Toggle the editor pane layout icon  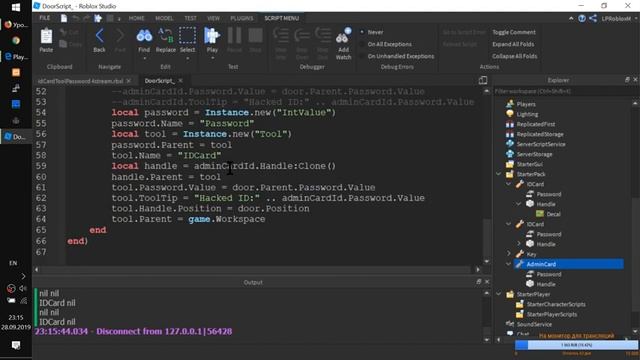(483, 80)
